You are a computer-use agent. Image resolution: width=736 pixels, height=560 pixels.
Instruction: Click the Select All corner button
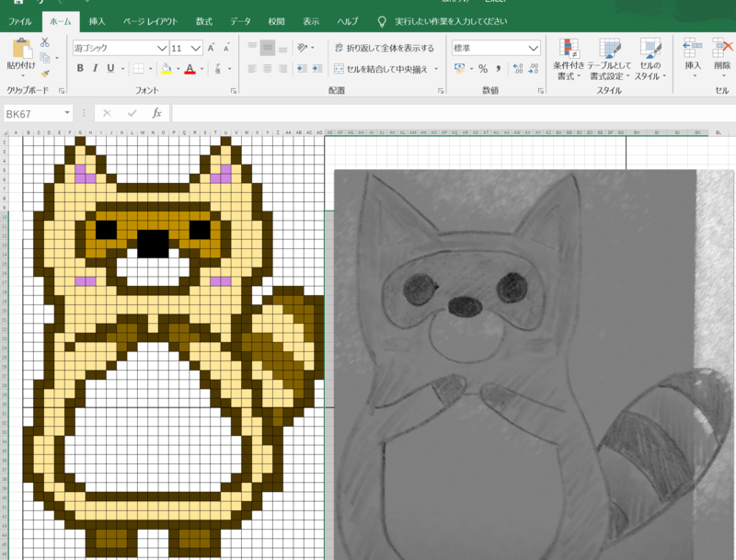6,132
